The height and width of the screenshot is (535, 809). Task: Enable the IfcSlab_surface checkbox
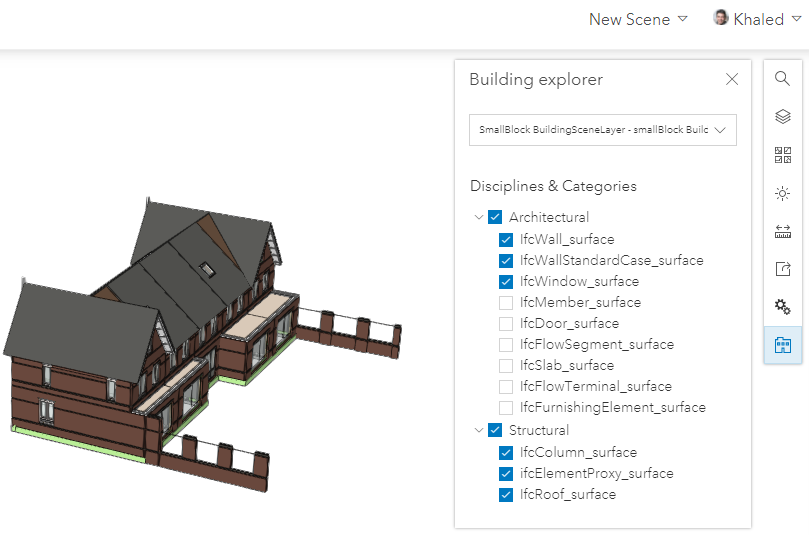(x=506, y=365)
